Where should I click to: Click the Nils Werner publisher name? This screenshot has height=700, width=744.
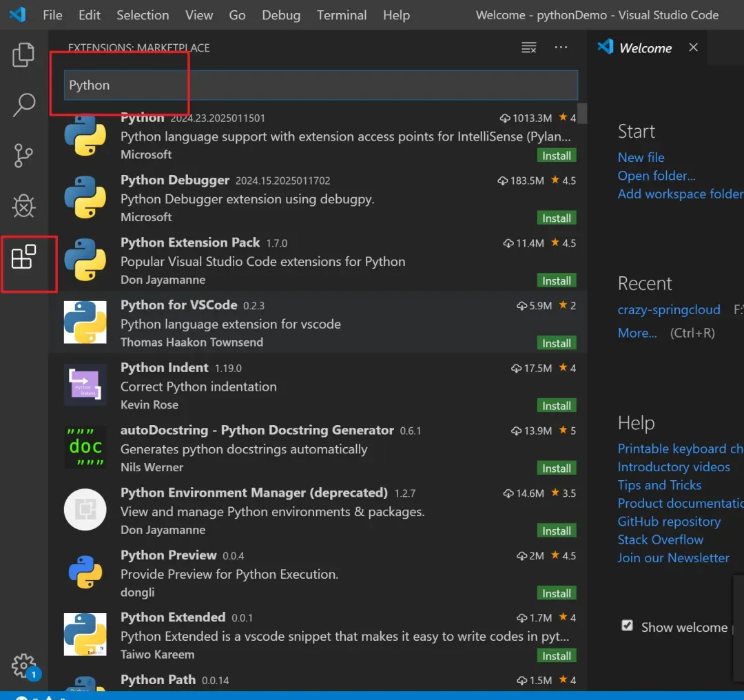click(x=152, y=467)
